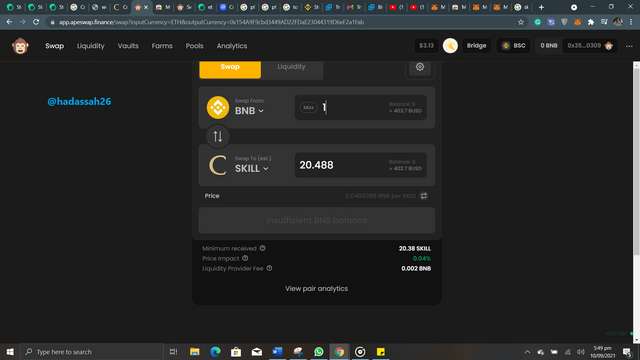Click the 20.38 SKILL minimum value

point(415,248)
